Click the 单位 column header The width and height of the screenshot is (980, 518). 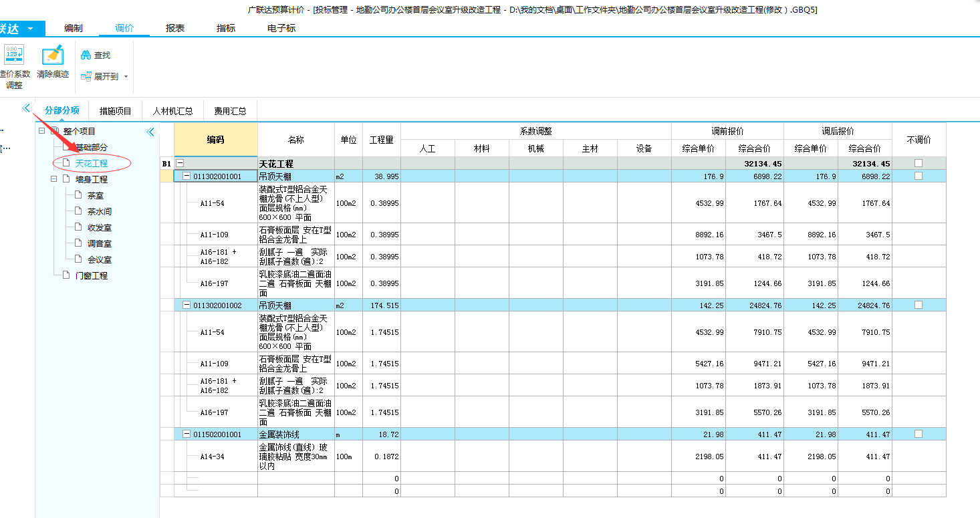pyautogui.click(x=348, y=140)
